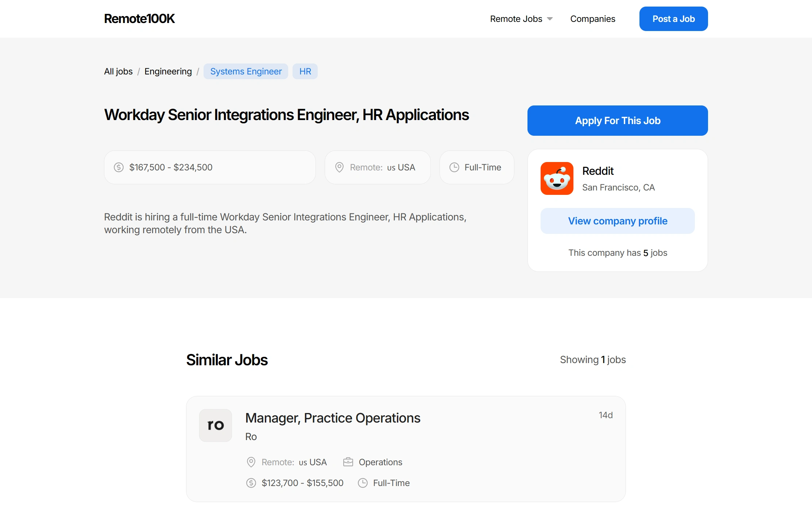This screenshot has height=528, width=812.
Task: Click the dollar salary icon beside $167,500
Action: 119,167
